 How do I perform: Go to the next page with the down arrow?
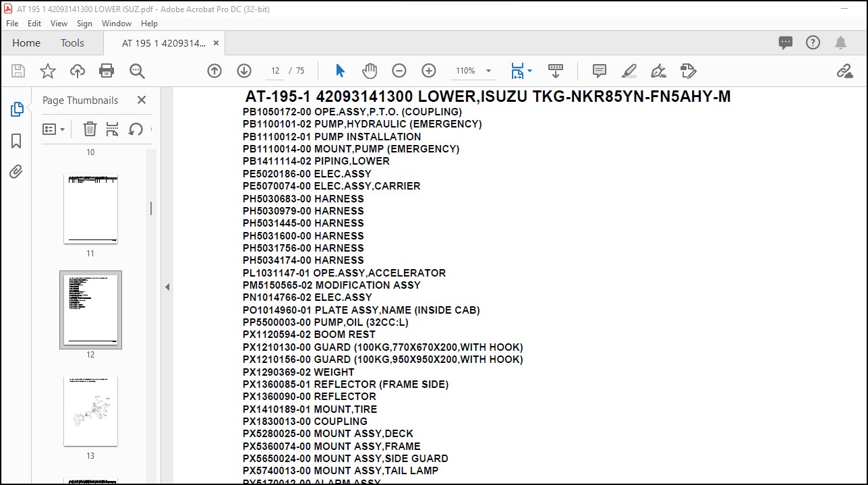click(x=244, y=71)
